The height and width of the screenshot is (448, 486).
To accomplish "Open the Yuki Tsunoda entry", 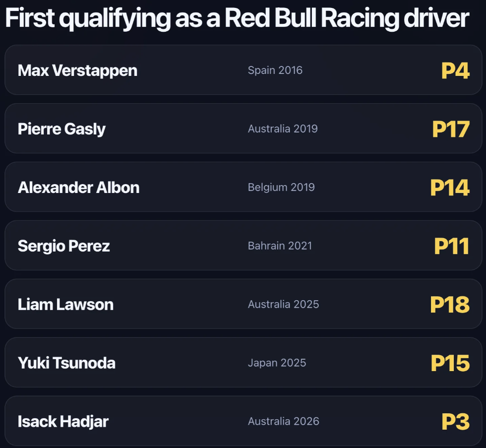I will click(x=66, y=363).
